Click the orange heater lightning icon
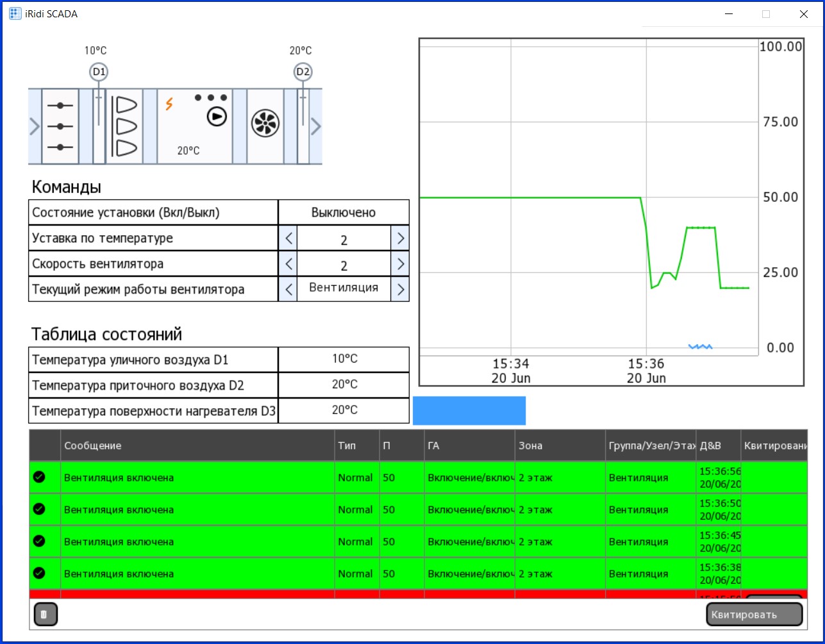825x644 pixels. tap(169, 103)
